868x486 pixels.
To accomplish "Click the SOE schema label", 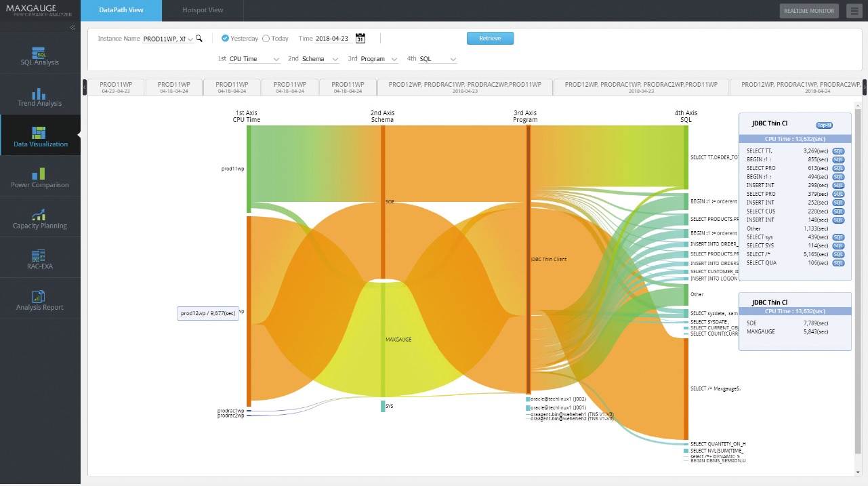I will (x=390, y=201).
